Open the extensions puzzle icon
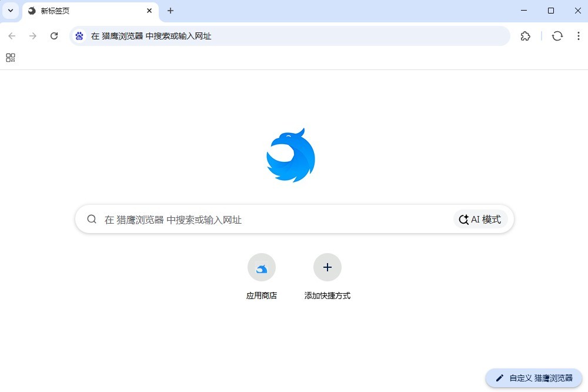 pos(525,36)
